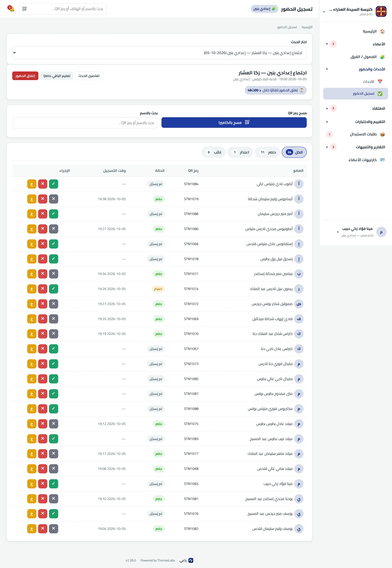Go to الرئيسية in the sidebar
Image resolution: width=392 pixels, height=568 pixels.
coord(355,31)
